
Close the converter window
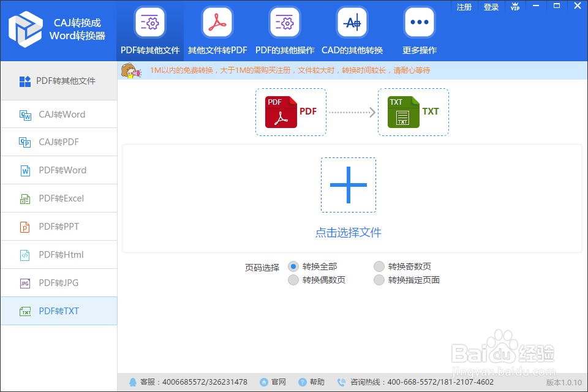pyautogui.click(x=578, y=6)
